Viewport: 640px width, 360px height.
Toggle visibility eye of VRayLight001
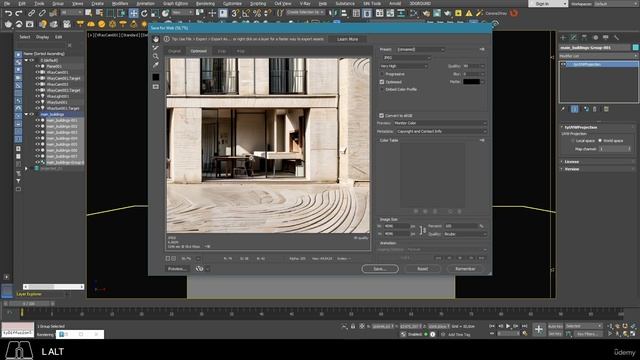tap(38, 96)
